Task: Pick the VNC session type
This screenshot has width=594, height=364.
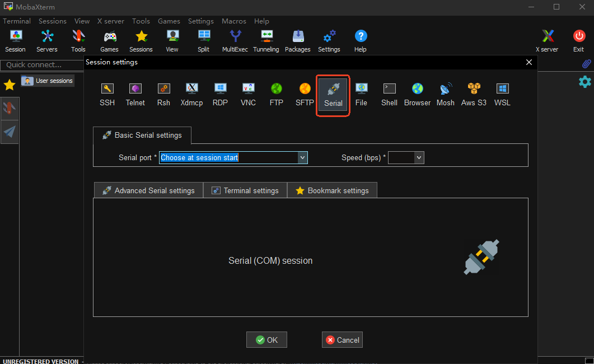Action: pyautogui.click(x=248, y=94)
